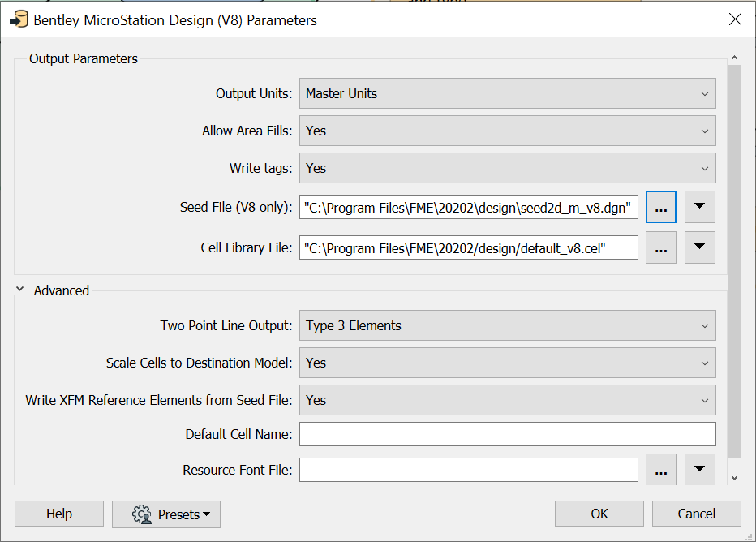
Task: Open the Cell Library File arrow menu
Action: point(699,247)
